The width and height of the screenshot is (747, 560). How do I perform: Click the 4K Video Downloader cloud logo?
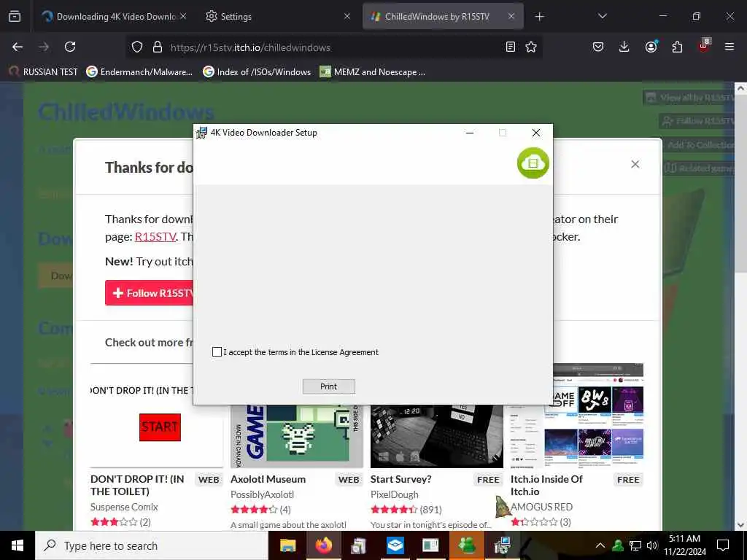pos(533,163)
